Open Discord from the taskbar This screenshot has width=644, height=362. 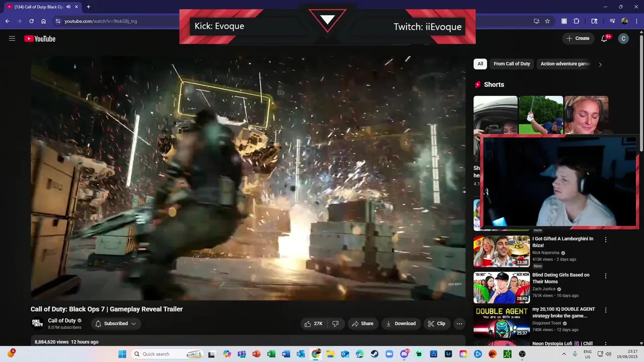[404, 354]
